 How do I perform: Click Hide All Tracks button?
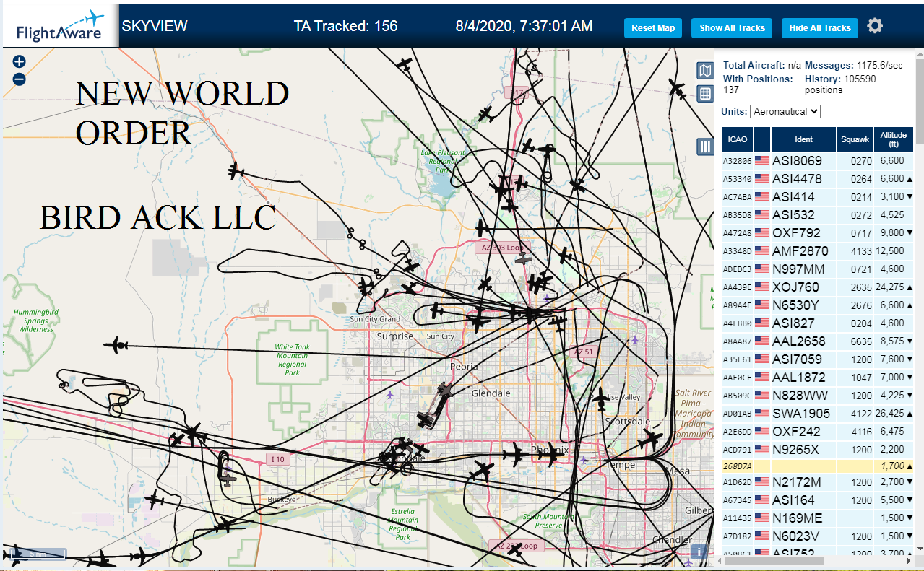point(820,28)
